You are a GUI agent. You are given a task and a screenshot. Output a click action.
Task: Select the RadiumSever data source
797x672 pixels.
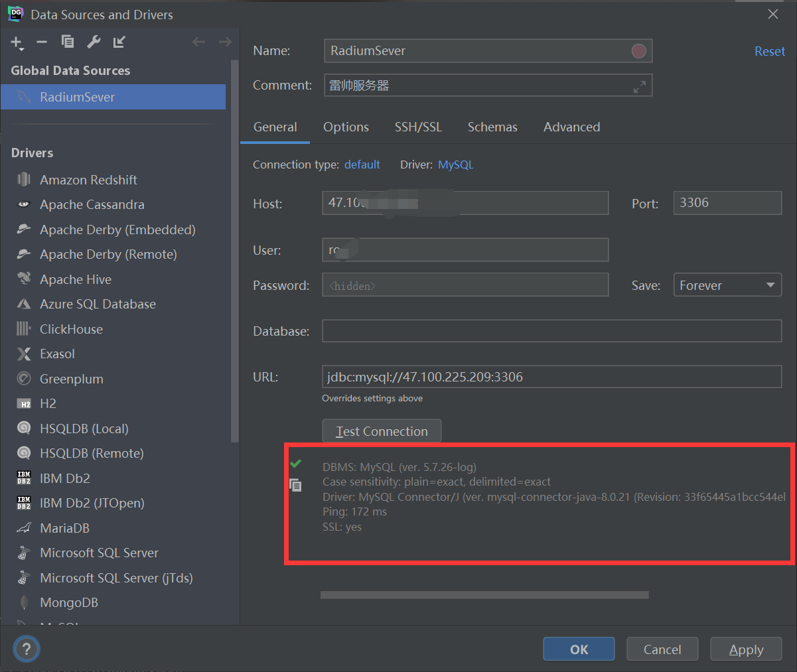click(113, 97)
